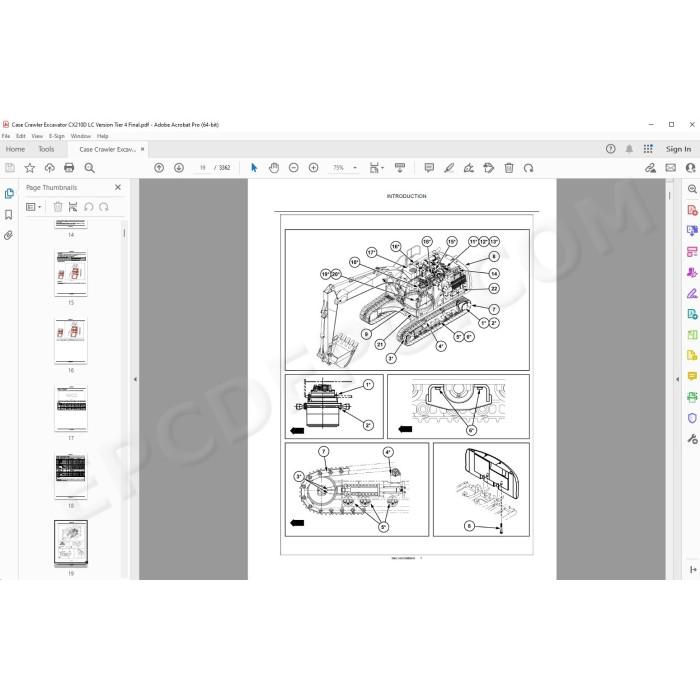The image size is (700, 700).
Task: Open notifications bell
Action: (x=629, y=149)
